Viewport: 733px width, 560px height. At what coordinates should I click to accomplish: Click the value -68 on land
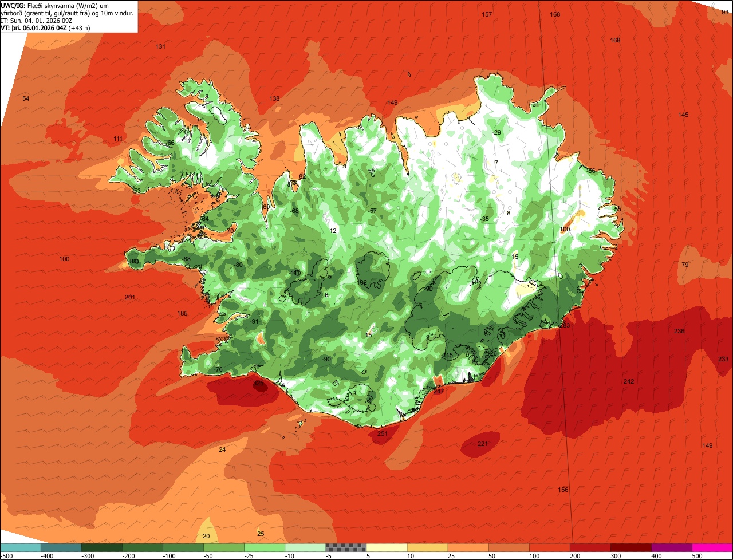click(294, 211)
